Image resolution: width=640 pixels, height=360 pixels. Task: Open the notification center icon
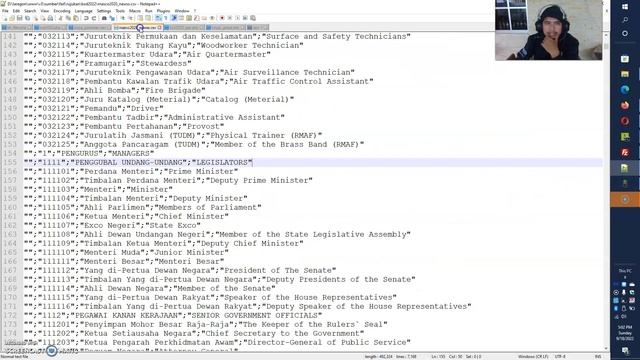point(625,350)
